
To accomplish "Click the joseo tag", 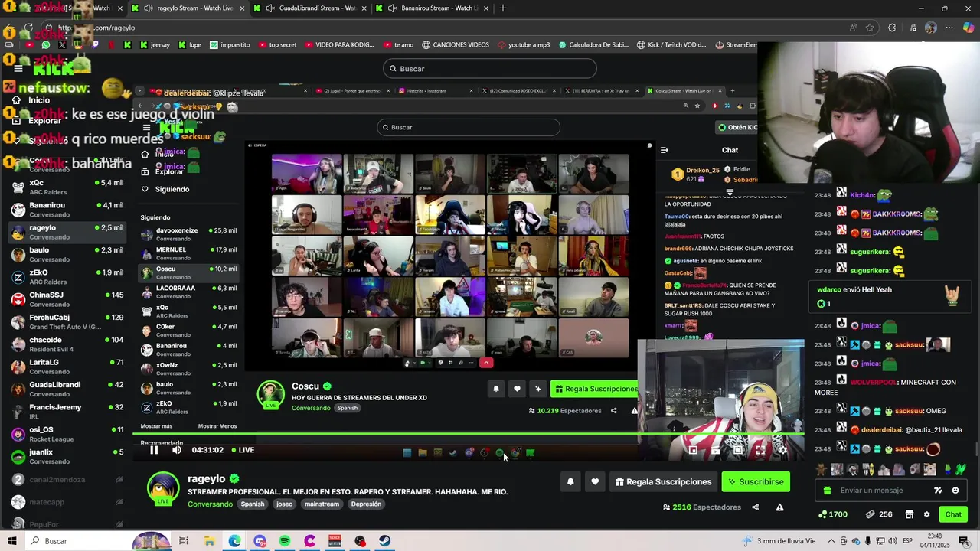I will pos(284,504).
